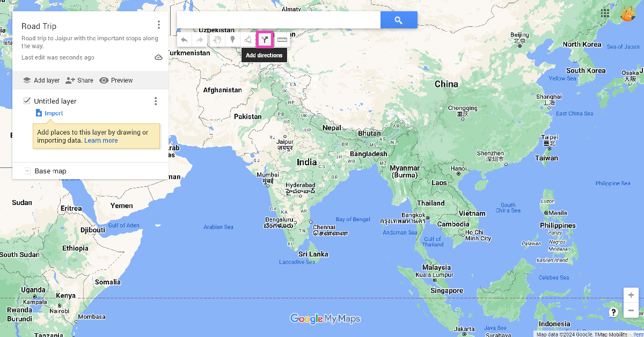Click the redo arrow in toolbar
The height and width of the screenshot is (337, 644).
200,40
